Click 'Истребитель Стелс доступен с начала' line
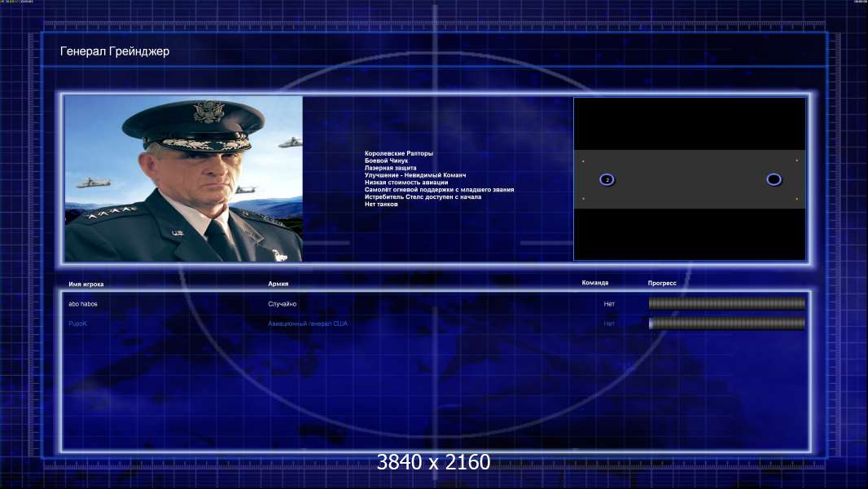Viewport: 868px width, 489px height. point(423,196)
